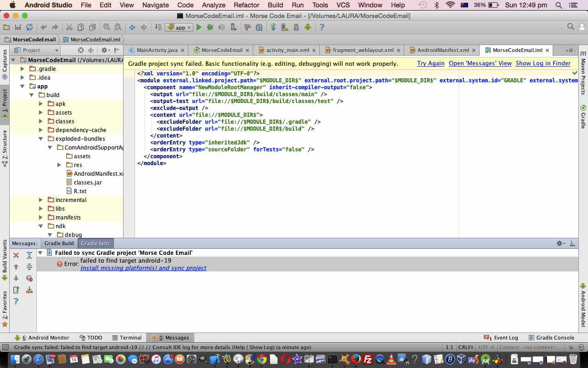The height and width of the screenshot is (368, 588).
Task: Expand the .gradle folder
Action: coord(22,69)
